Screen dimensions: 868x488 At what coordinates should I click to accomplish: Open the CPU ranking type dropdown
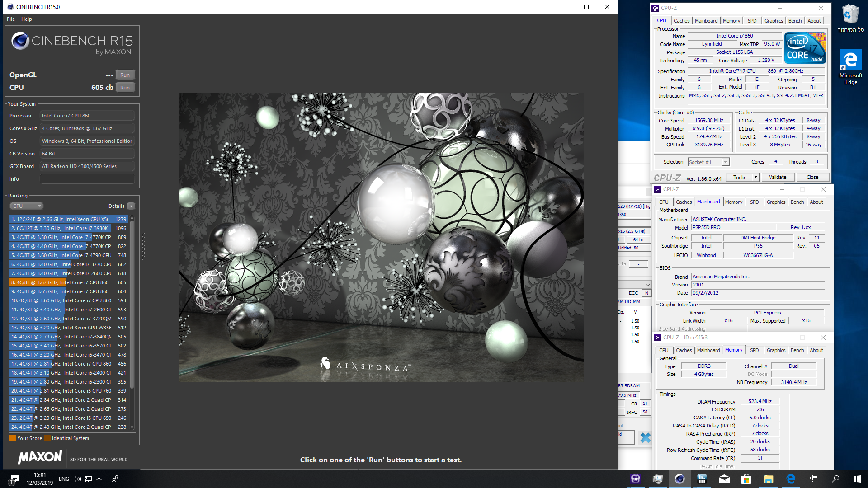click(26, 206)
